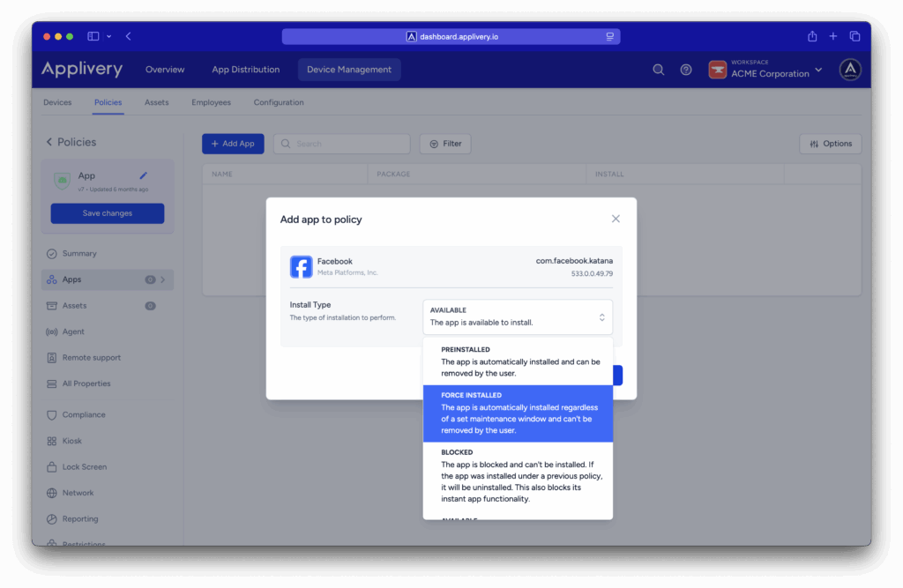Click the search magnifier icon in header

[658, 70]
